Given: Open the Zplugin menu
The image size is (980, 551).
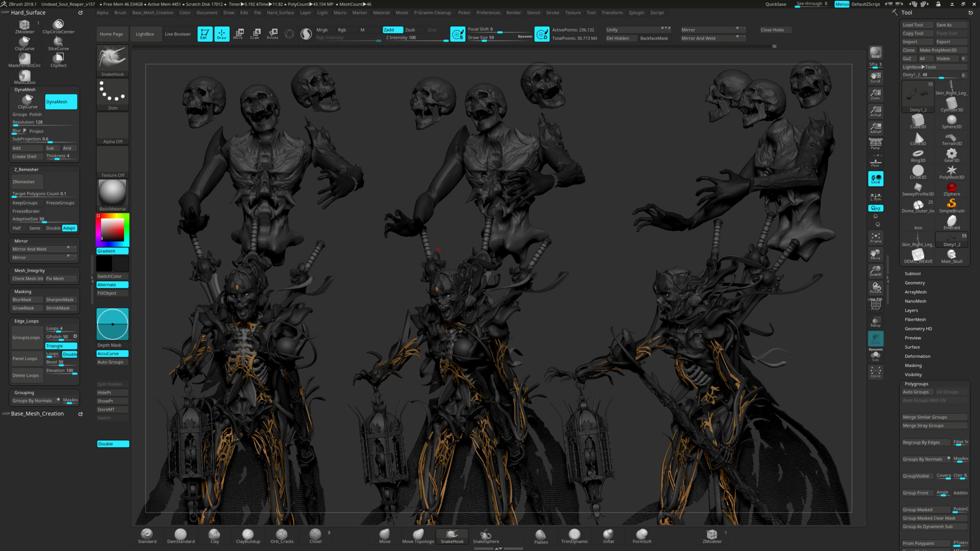Looking at the screenshot, I should click(636, 13).
